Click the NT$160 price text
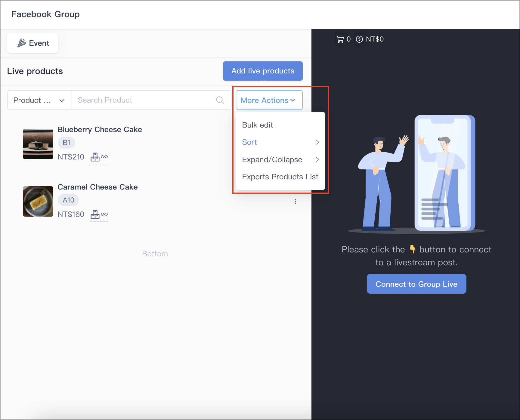This screenshot has width=520, height=420. [x=71, y=215]
